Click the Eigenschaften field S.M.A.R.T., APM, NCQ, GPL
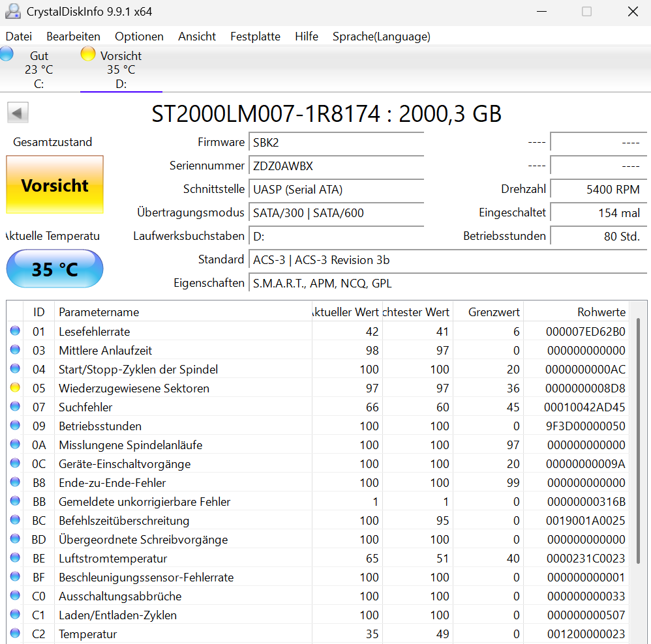 448,284
